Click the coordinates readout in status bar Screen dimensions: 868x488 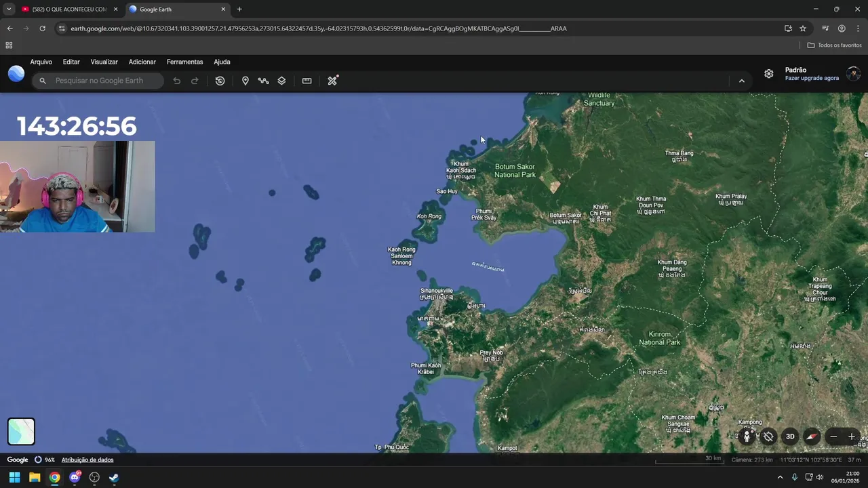(x=811, y=460)
